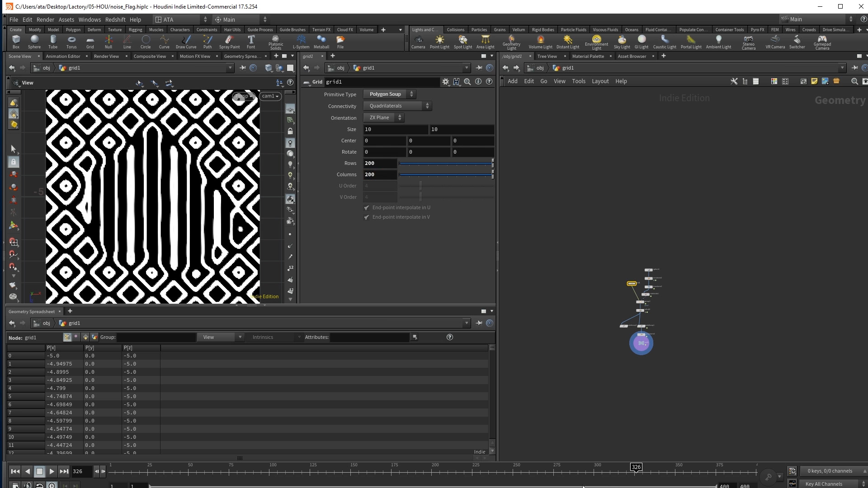
Task: Click the Play forward button
Action: pyautogui.click(x=52, y=471)
